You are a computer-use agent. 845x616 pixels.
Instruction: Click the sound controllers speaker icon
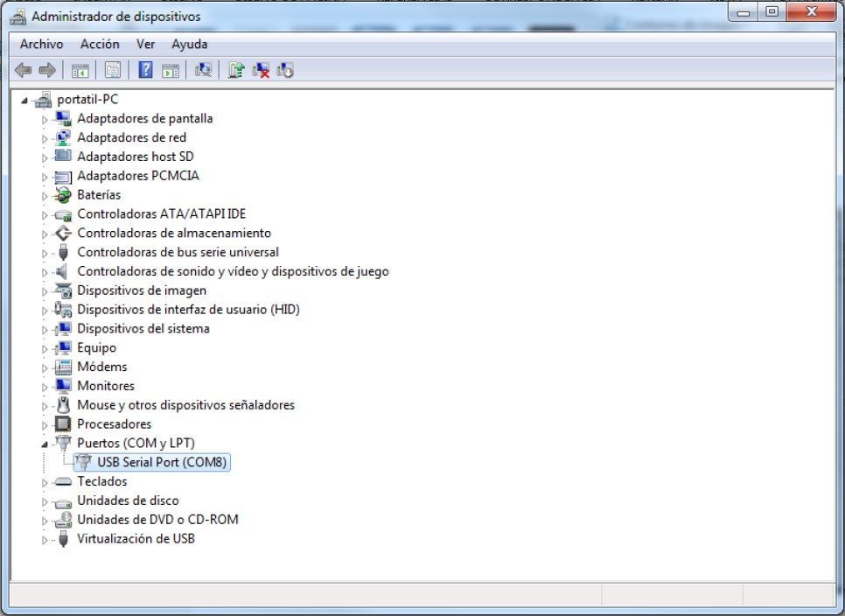tap(63, 271)
